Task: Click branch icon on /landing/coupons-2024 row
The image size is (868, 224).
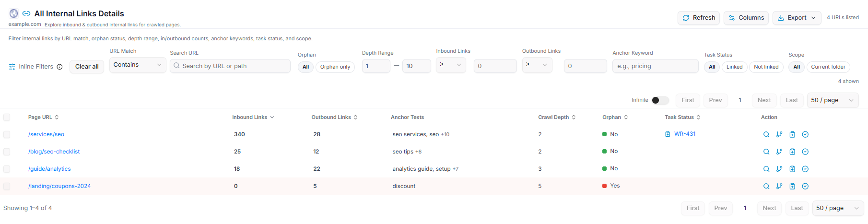Action: [779, 186]
